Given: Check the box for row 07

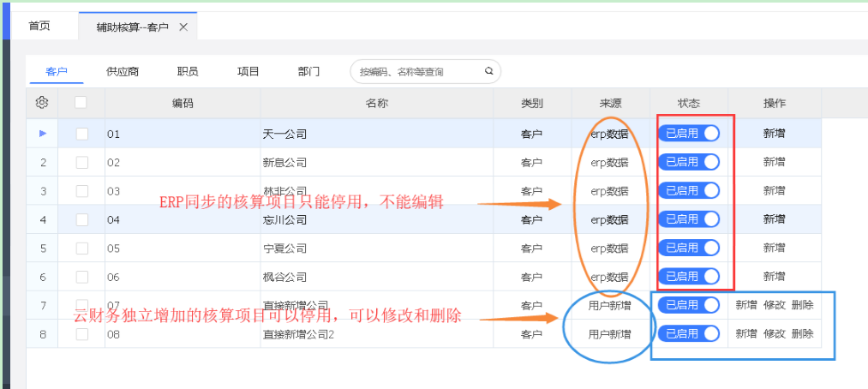Looking at the screenshot, I should [82, 305].
